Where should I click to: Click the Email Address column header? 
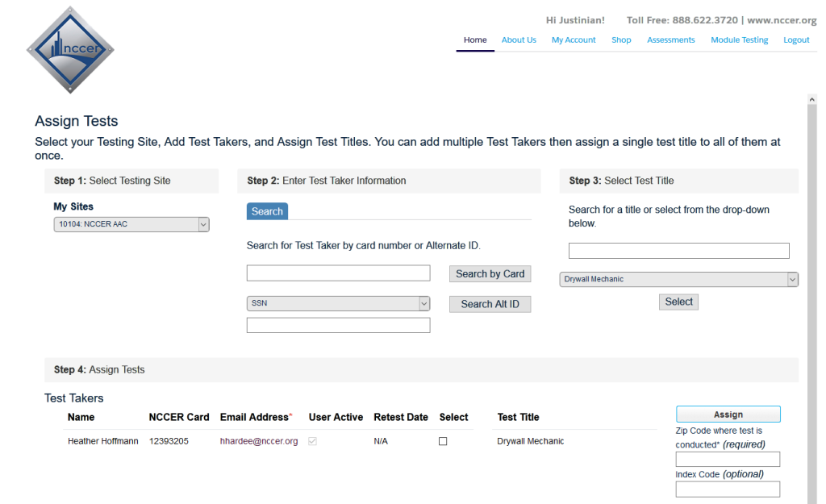point(256,417)
